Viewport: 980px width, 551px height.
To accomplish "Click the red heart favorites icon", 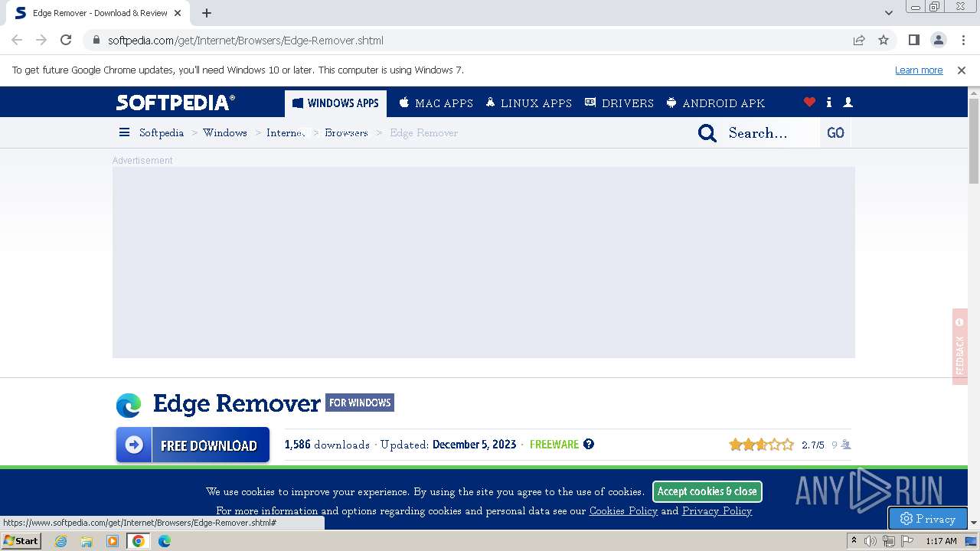I will point(809,103).
